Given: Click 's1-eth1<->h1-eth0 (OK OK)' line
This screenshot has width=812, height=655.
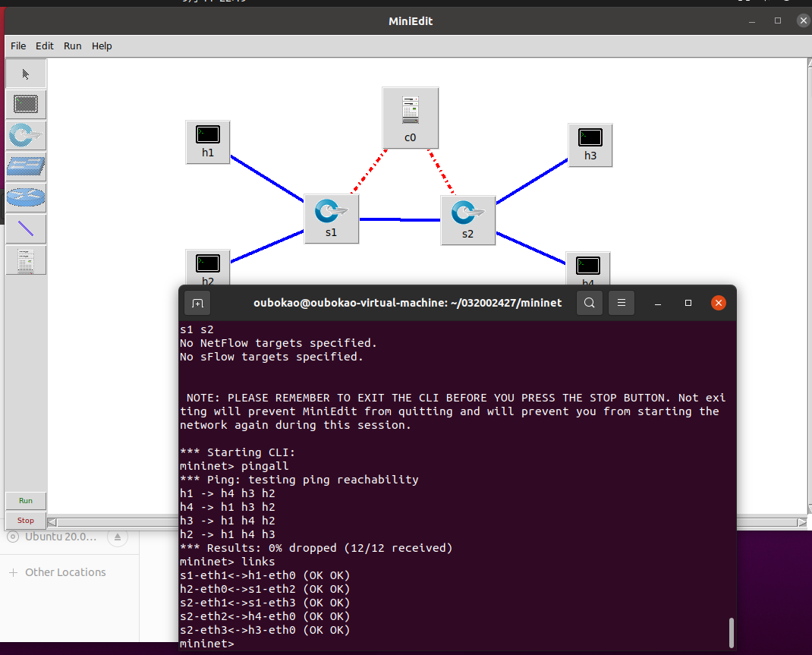Looking at the screenshot, I should (x=265, y=575).
